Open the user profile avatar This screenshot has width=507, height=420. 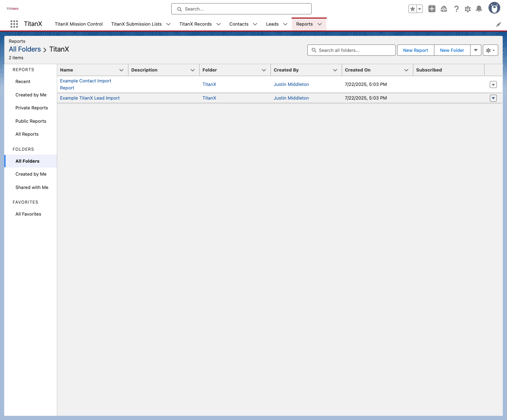tap(494, 8)
